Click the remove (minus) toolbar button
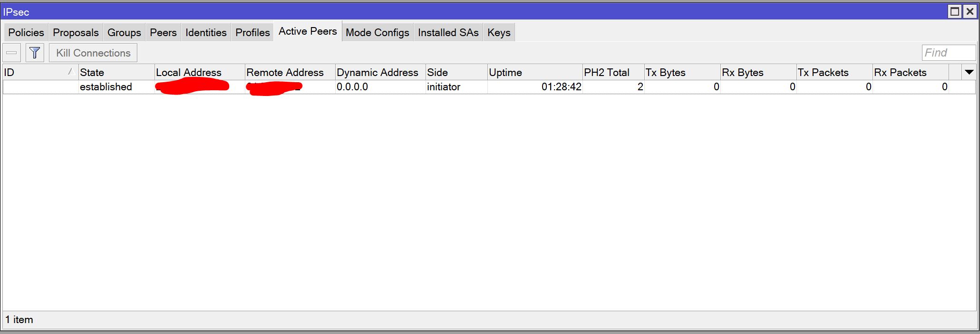 (12, 53)
